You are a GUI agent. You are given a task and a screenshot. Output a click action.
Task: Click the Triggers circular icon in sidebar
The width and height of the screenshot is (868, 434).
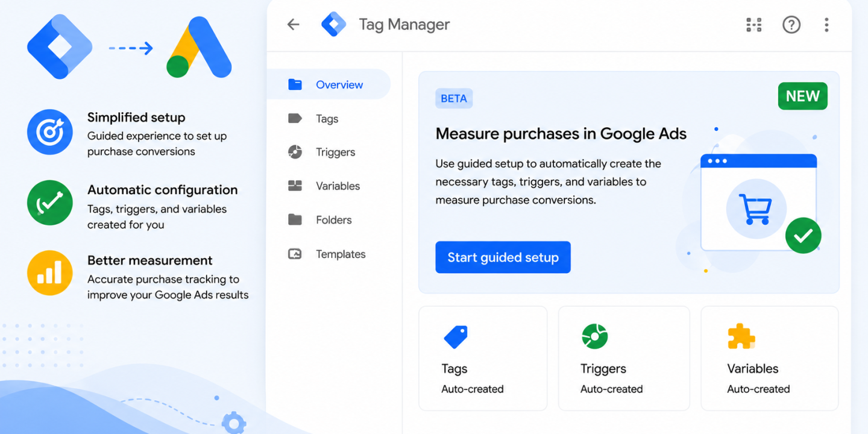295,152
